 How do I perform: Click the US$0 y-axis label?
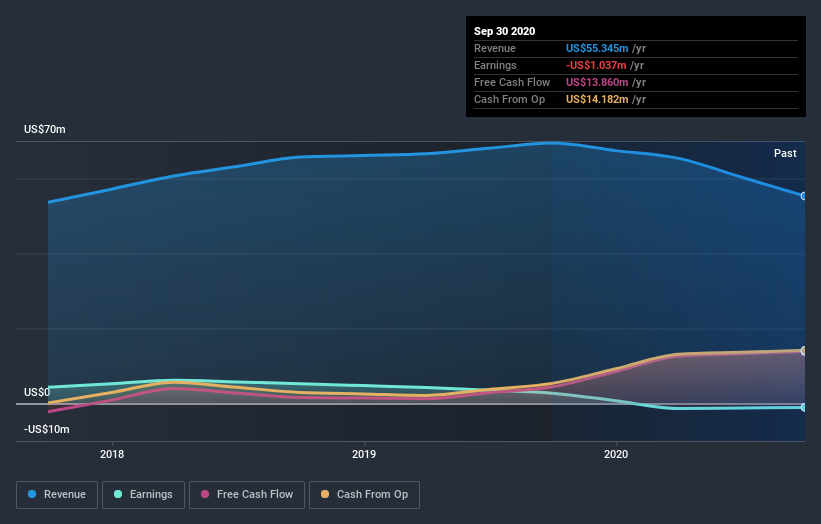point(37,392)
